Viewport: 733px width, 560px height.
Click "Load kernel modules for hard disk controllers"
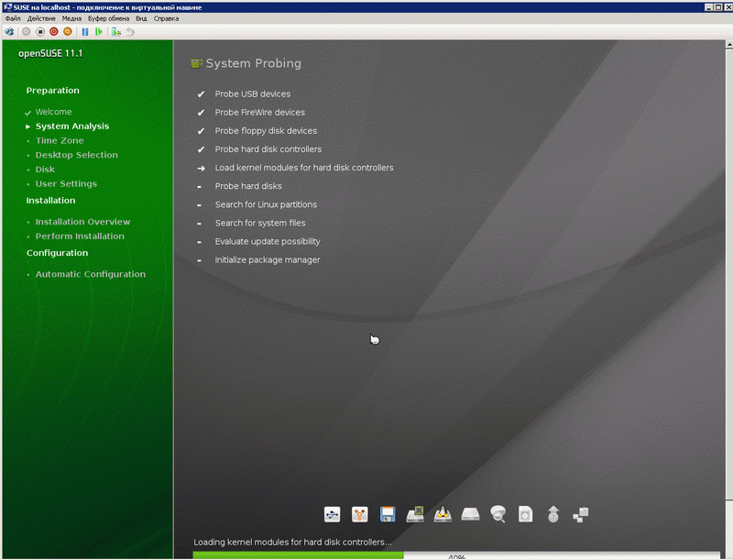[304, 168]
